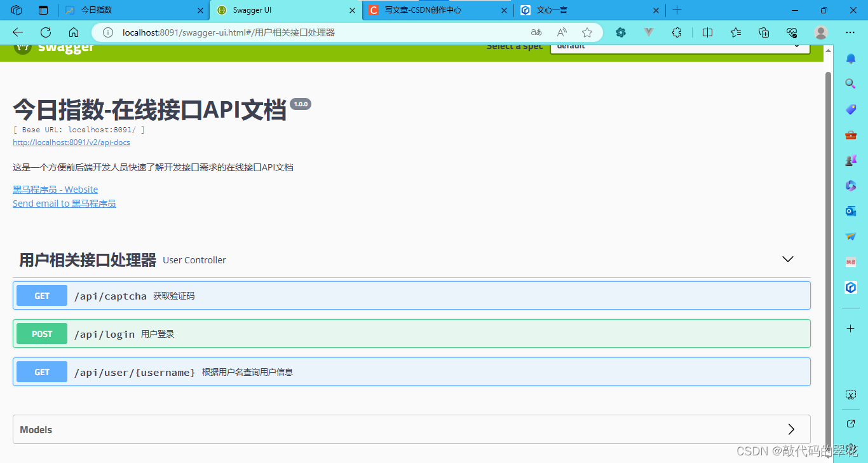Open the Vue devtools extension icon
868x463 pixels.
coord(649,32)
